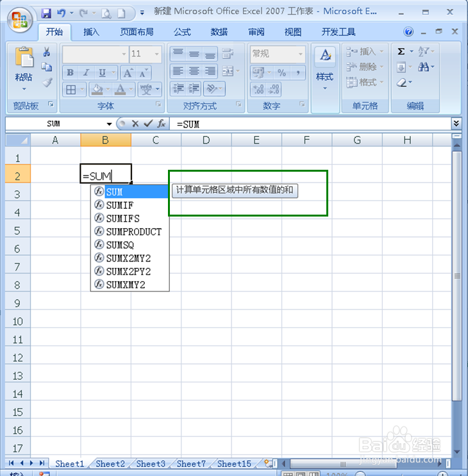
Task: Toggle center horizontal alignment
Action: (x=194, y=71)
